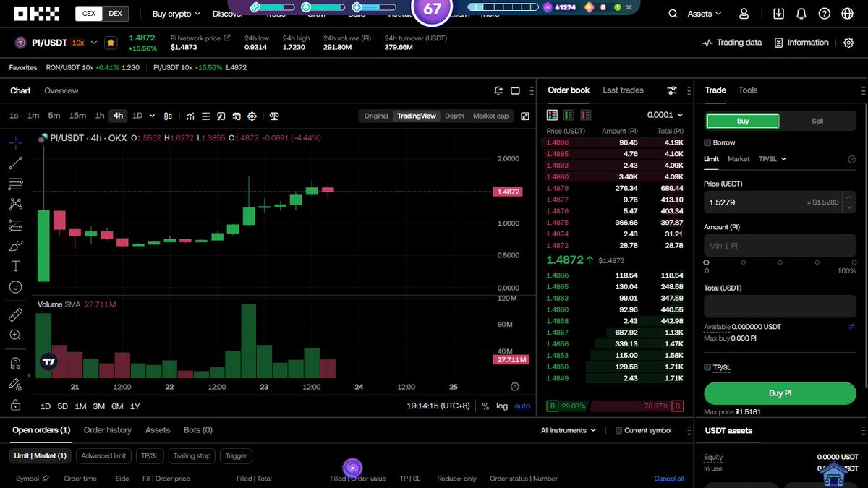
Task: Switch to the Depth chart view
Action: coord(454,116)
